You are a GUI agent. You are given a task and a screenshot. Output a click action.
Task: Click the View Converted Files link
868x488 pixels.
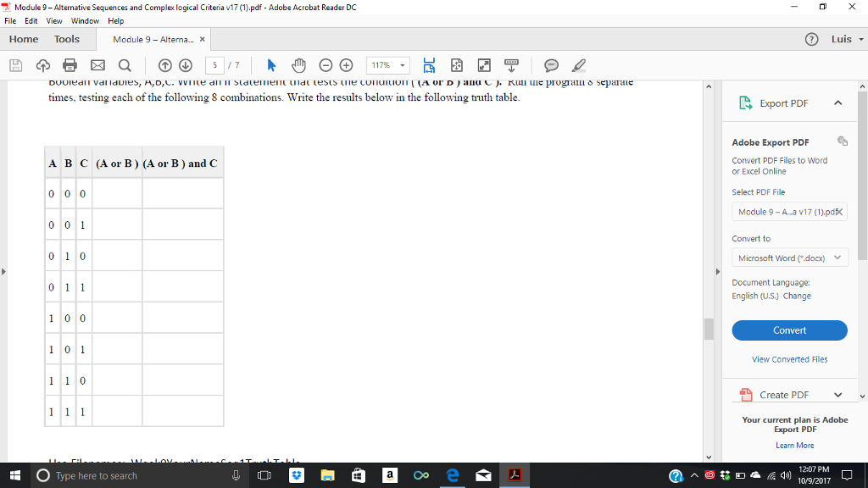coord(789,358)
